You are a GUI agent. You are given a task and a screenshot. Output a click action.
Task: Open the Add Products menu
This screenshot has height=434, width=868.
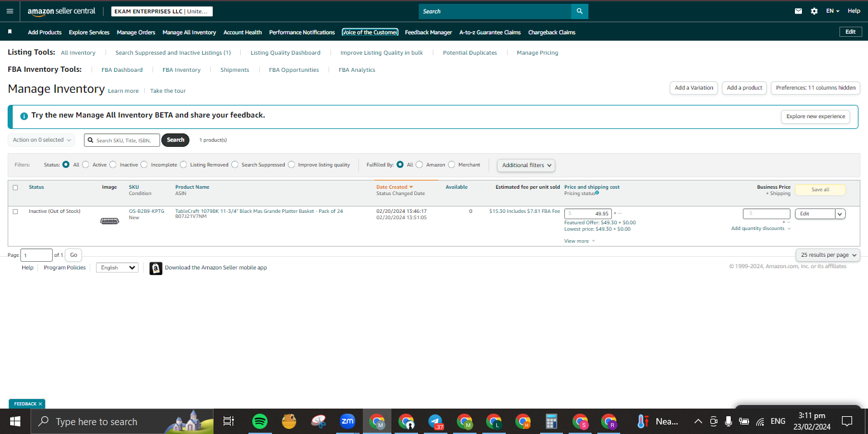[44, 32]
